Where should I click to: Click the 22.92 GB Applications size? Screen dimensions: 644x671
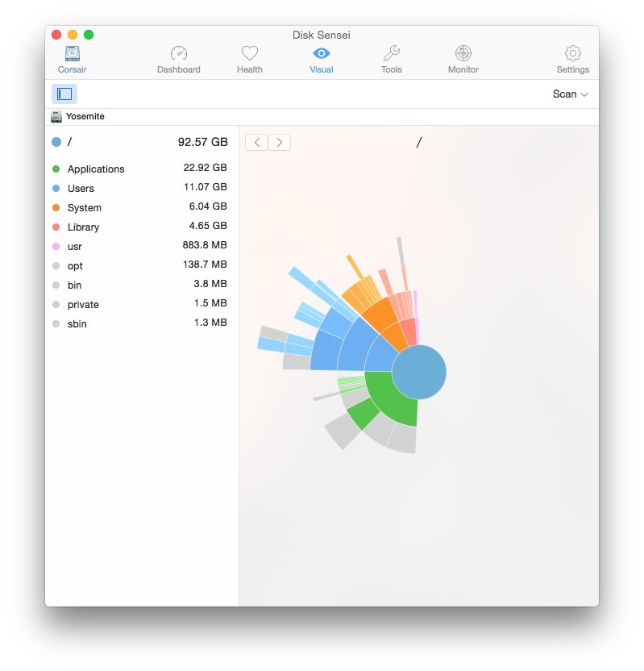(x=206, y=168)
